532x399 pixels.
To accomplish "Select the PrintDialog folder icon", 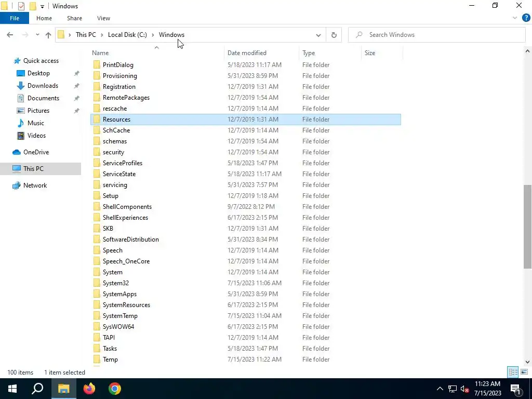I will click(x=97, y=65).
